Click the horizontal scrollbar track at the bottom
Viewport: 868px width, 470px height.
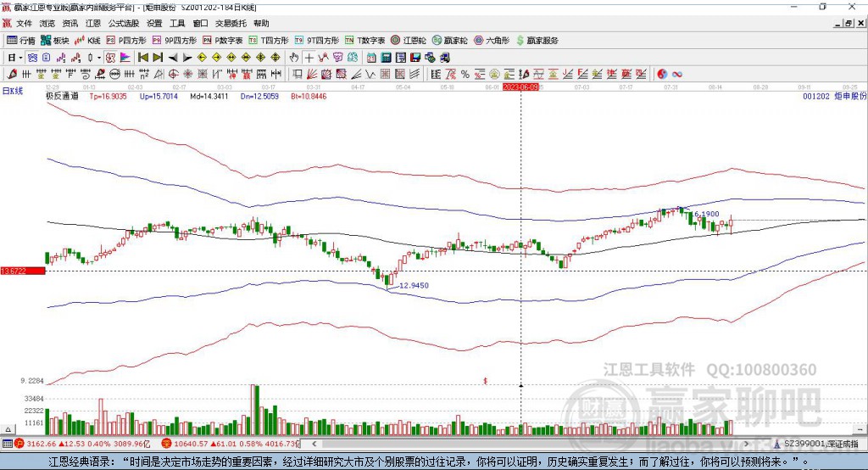[x=531, y=444]
